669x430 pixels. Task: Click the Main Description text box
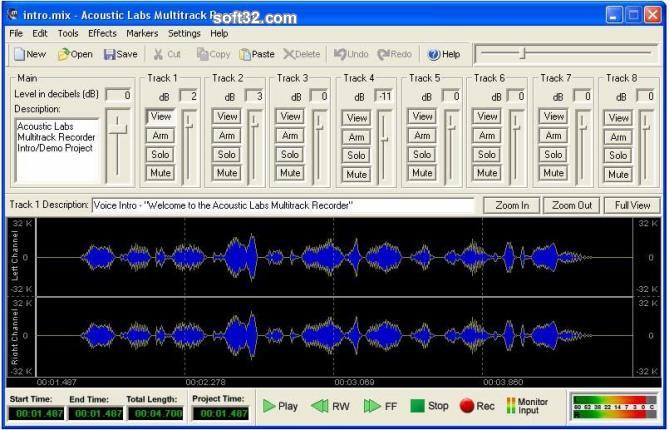tap(57, 150)
